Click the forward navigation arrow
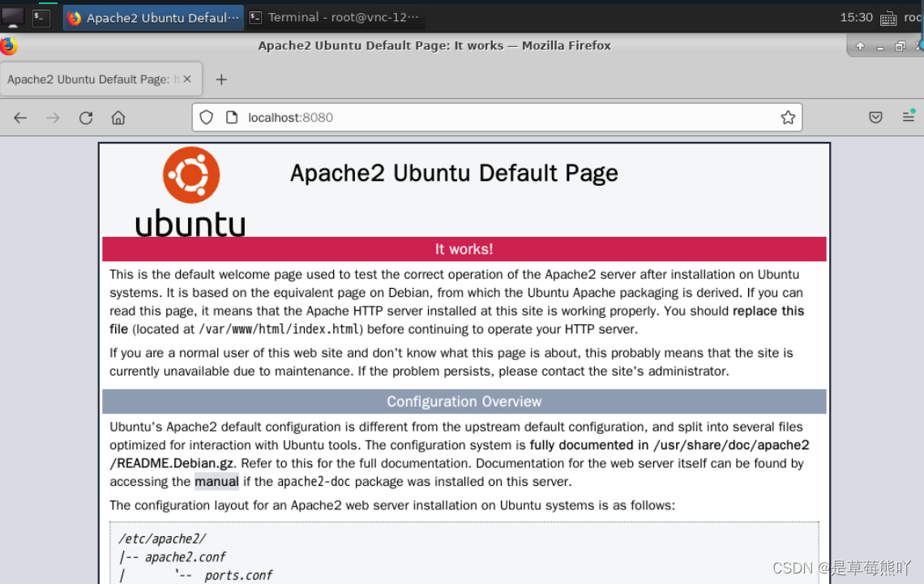This screenshot has width=924, height=584. (x=53, y=118)
